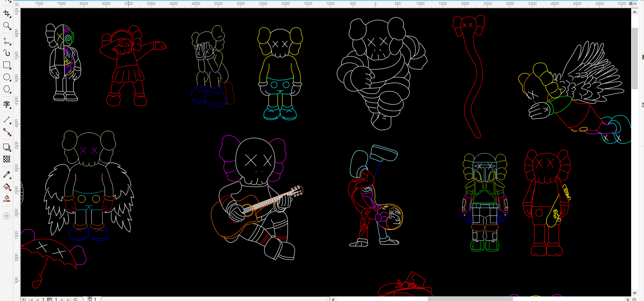Select the Color Eyedropper tool
644x301 pixels.
tap(7, 174)
